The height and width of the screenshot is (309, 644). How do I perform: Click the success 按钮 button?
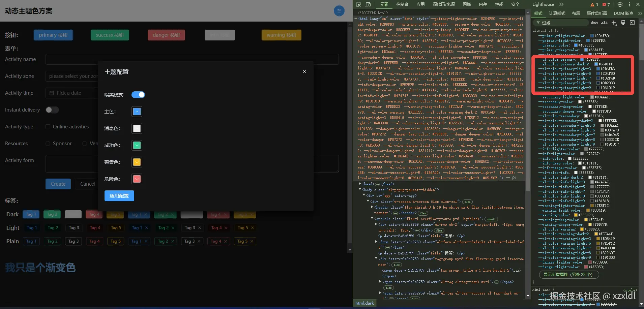click(110, 35)
